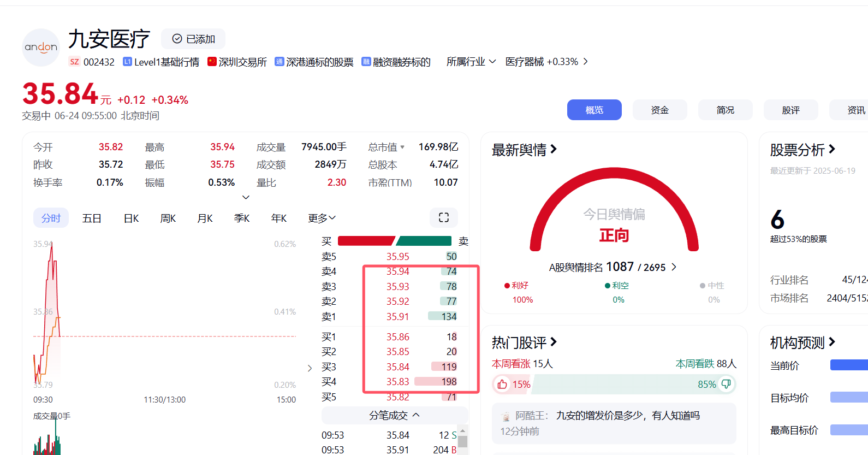Click the 85% bearish vote bar

(633, 384)
